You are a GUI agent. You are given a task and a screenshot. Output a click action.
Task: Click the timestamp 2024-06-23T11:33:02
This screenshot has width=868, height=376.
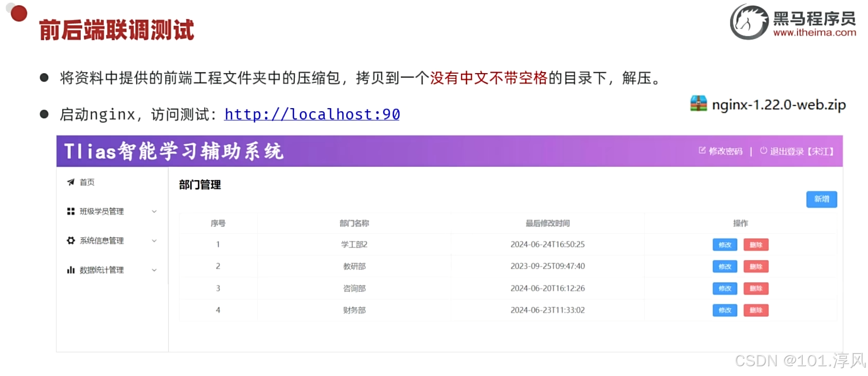[x=547, y=310]
